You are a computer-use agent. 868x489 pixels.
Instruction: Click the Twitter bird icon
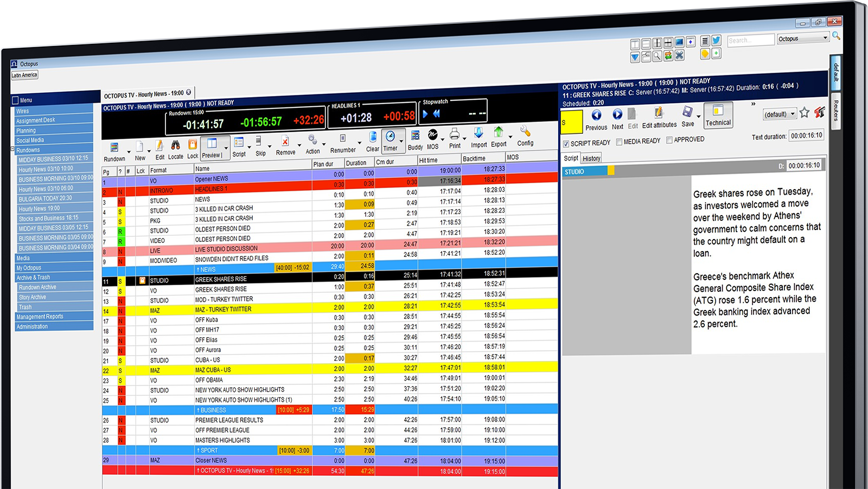[x=716, y=40]
